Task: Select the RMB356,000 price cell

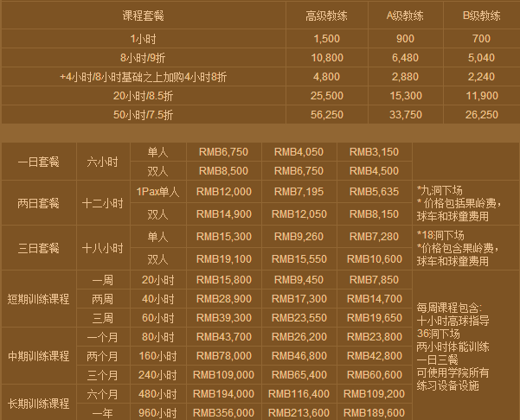Action: (224, 413)
